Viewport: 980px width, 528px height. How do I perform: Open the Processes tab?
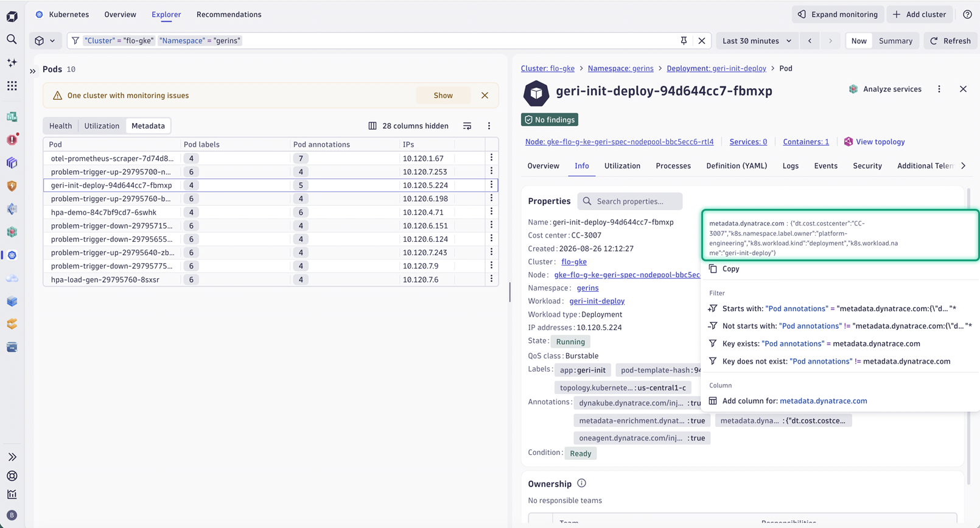point(673,166)
